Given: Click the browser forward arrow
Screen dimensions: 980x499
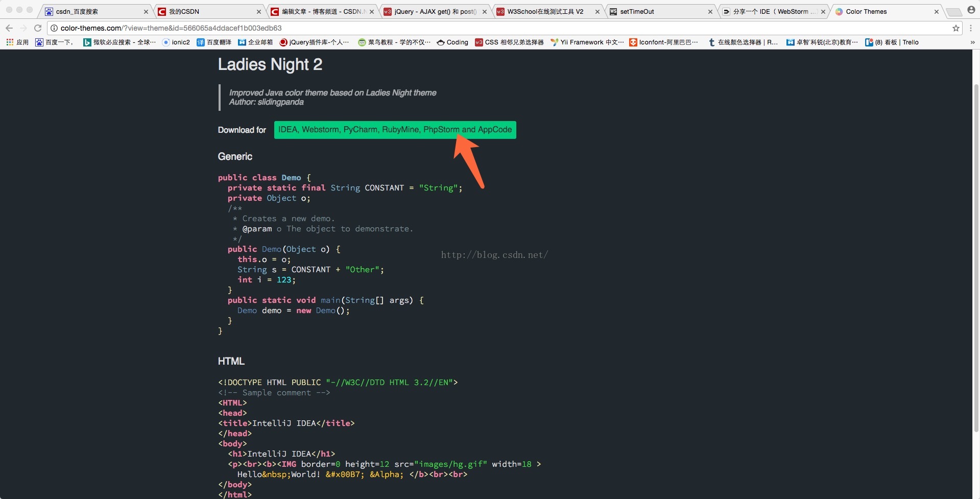Looking at the screenshot, I should click(23, 28).
